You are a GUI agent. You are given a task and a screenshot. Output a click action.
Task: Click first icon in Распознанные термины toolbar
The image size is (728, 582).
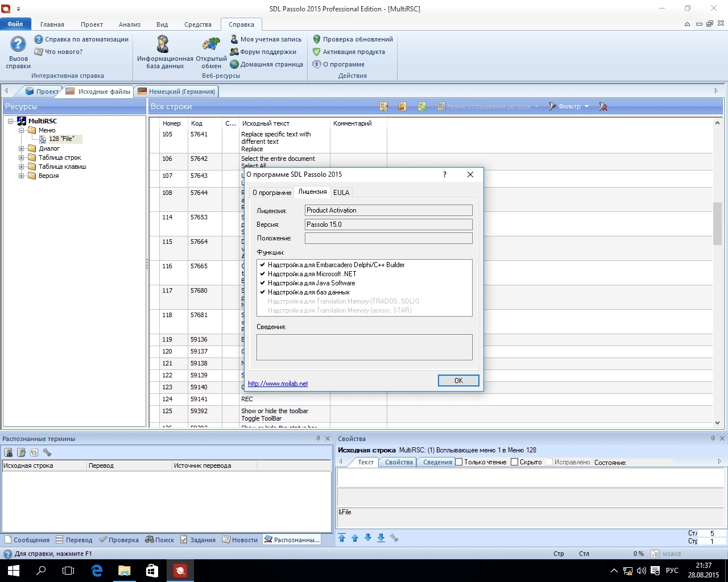click(x=9, y=452)
